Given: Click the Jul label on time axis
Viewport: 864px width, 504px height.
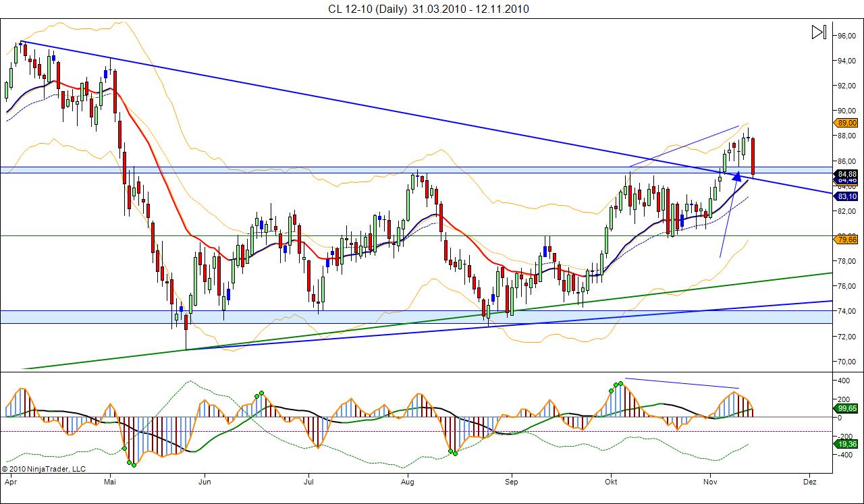Looking at the screenshot, I should pyautogui.click(x=308, y=482).
